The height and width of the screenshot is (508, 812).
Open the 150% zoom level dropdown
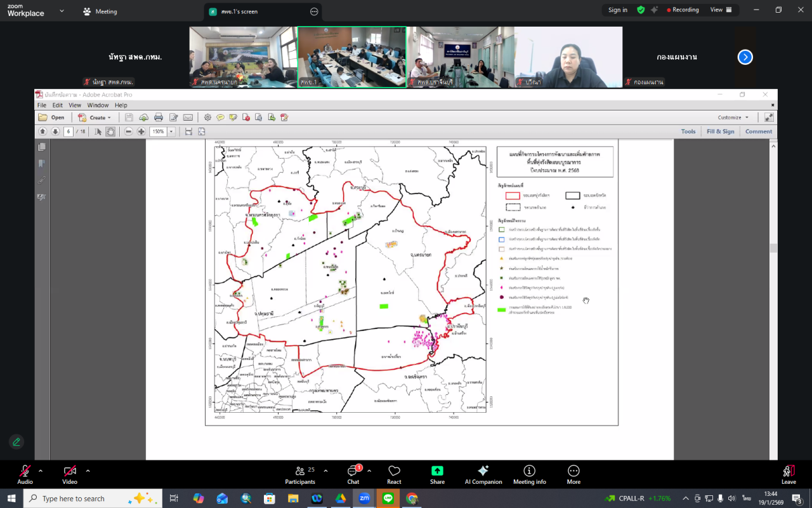(171, 131)
